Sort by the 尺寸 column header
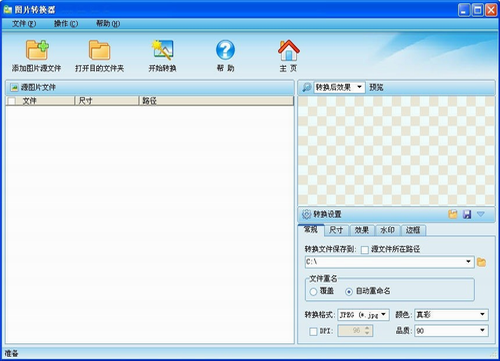The image size is (500, 361). tap(106, 101)
